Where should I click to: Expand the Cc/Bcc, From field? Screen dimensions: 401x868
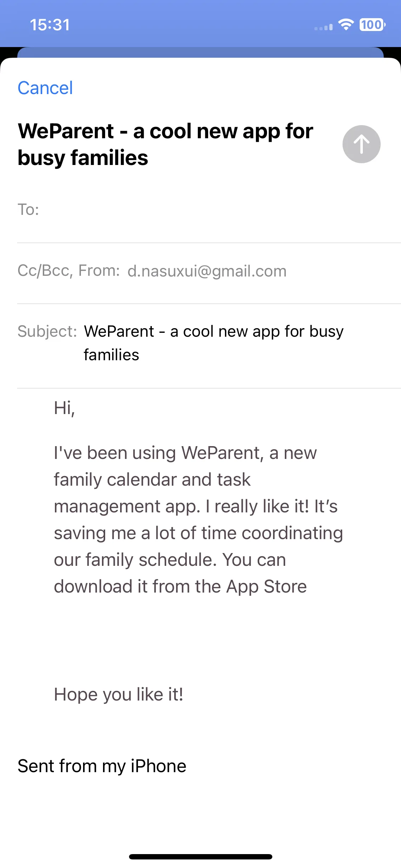209,271
